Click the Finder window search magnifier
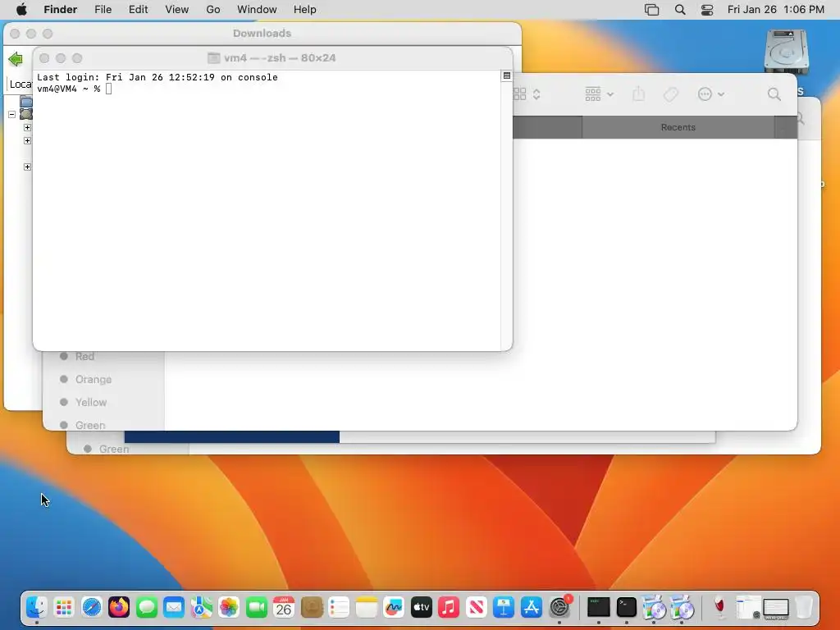 pos(774,94)
